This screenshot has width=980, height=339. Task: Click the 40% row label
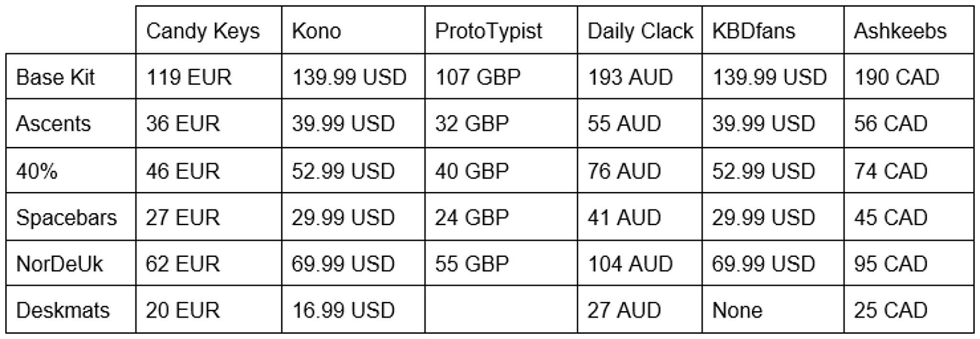[x=37, y=171]
